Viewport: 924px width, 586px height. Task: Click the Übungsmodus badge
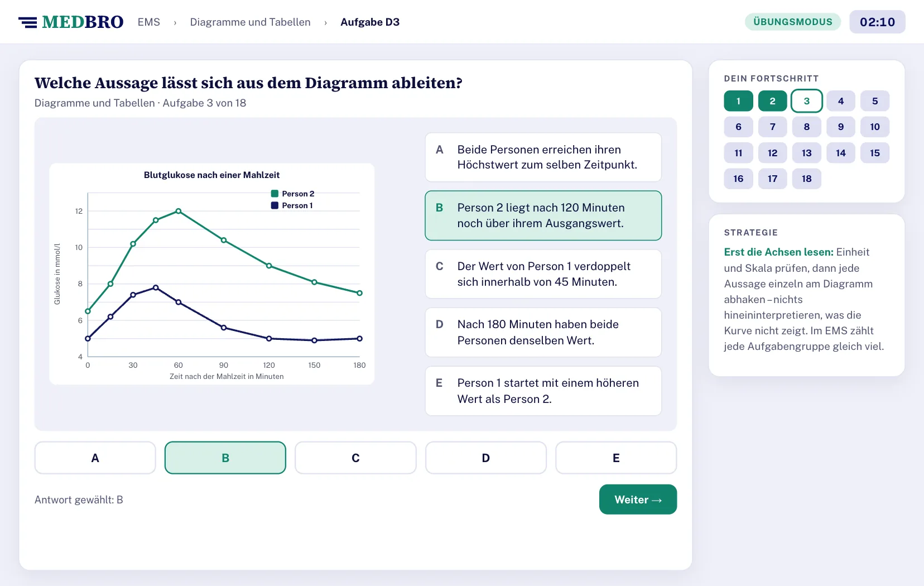pyautogui.click(x=792, y=22)
